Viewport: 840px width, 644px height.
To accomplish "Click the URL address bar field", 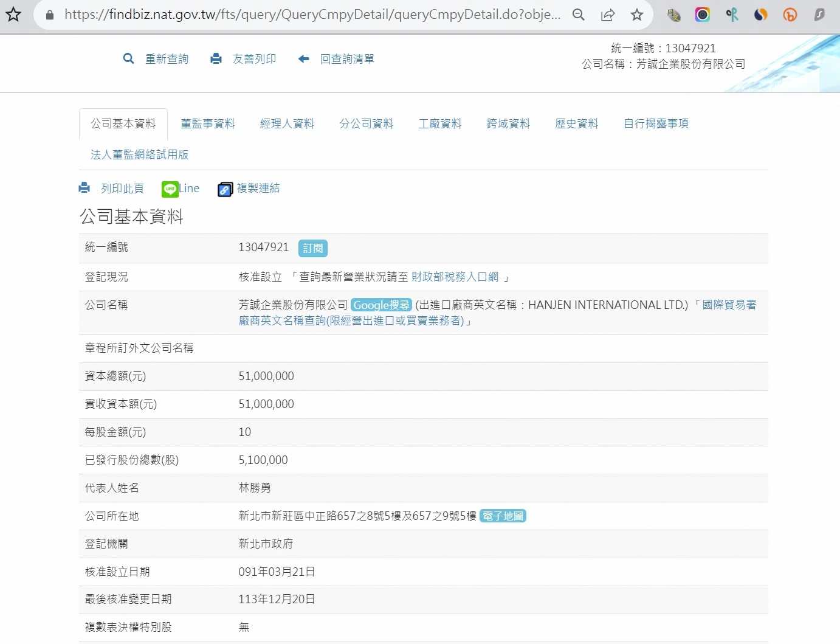I will tap(310, 15).
